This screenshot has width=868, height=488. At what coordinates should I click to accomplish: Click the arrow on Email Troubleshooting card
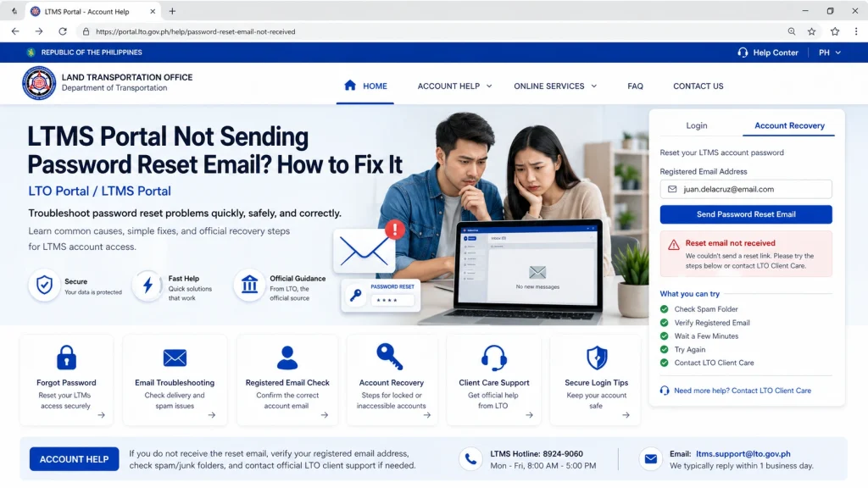point(212,415)
